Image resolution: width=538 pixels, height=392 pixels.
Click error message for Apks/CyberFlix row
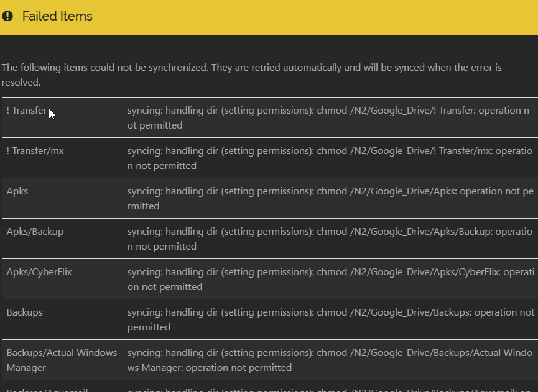pyautogui.click(x=331, y=280)
